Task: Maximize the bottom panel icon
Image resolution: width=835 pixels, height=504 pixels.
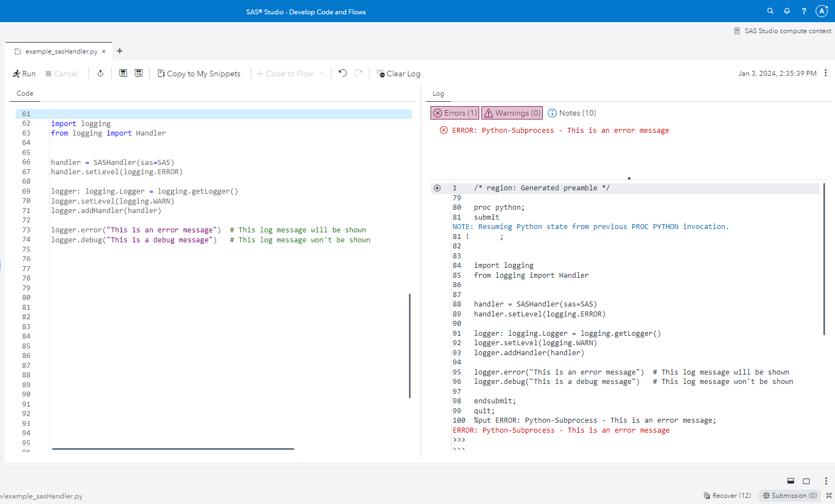Action: 806,481
